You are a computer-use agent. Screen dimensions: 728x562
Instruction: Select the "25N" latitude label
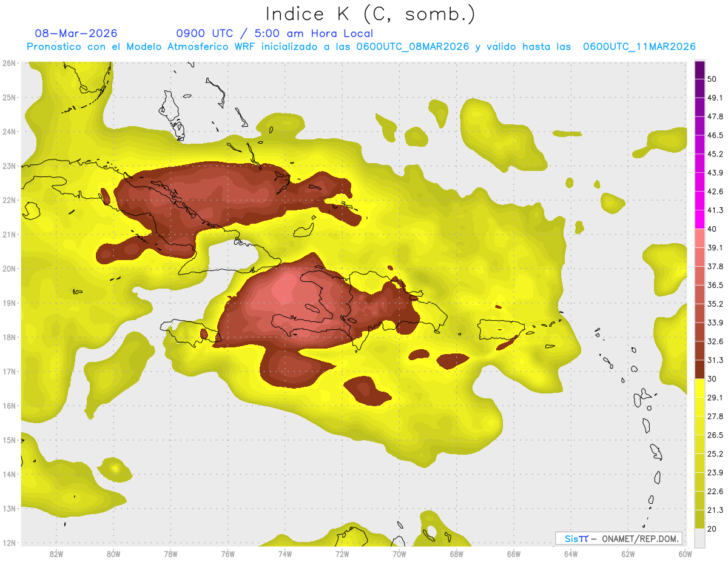(9, 97)
